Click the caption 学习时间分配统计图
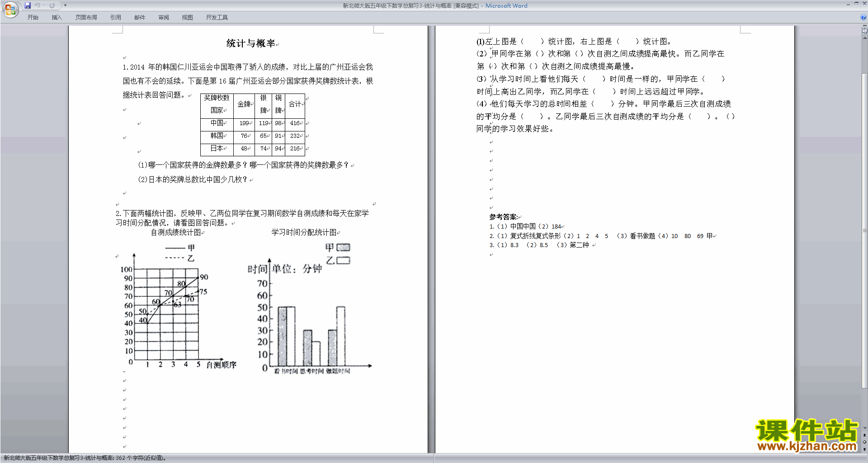Viewport: 868px width, 463px height. click(x=304, y=232)
